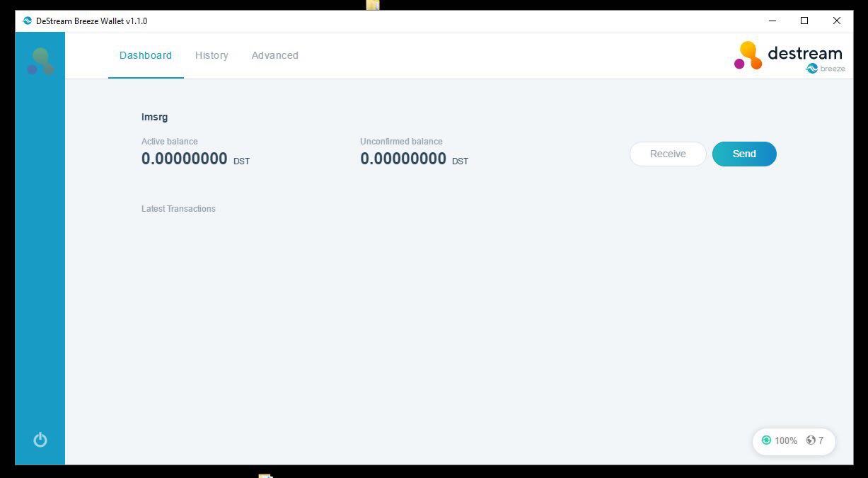Click the Active balance amount 0.00000000
The height and width of the screenshot is (478, 868).
(185, 159)
